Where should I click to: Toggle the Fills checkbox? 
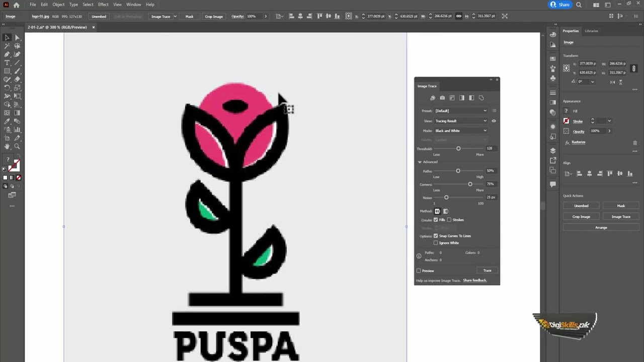pos(436,220)
